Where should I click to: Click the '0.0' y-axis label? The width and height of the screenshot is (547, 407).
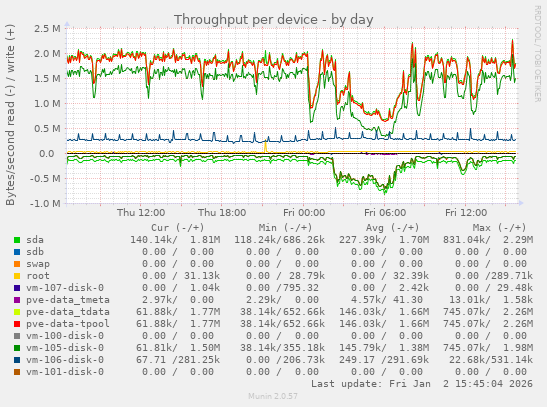tap(47, 154)
